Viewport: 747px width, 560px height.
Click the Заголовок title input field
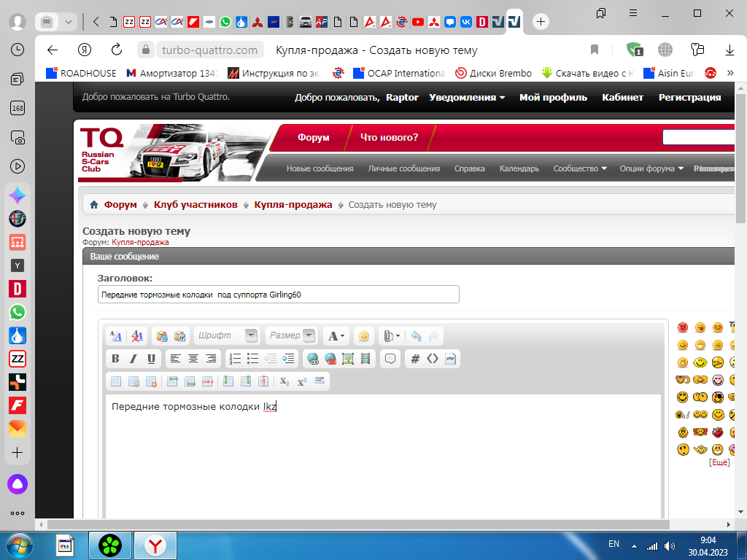point(278,295)
